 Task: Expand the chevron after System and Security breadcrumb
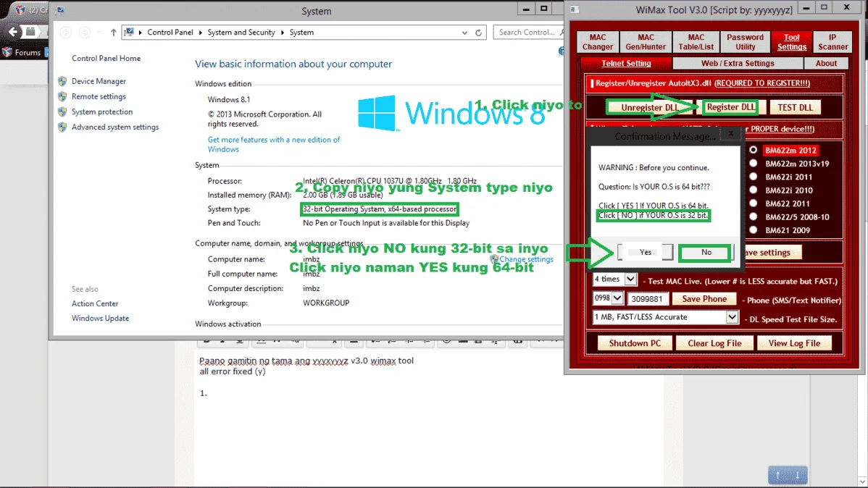[283, 33]
